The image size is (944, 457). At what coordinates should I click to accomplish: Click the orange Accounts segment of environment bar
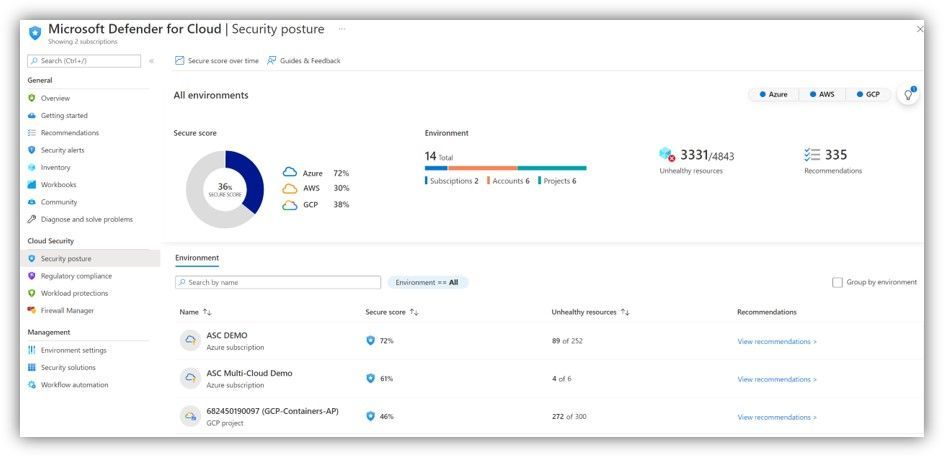pos(482,168)
